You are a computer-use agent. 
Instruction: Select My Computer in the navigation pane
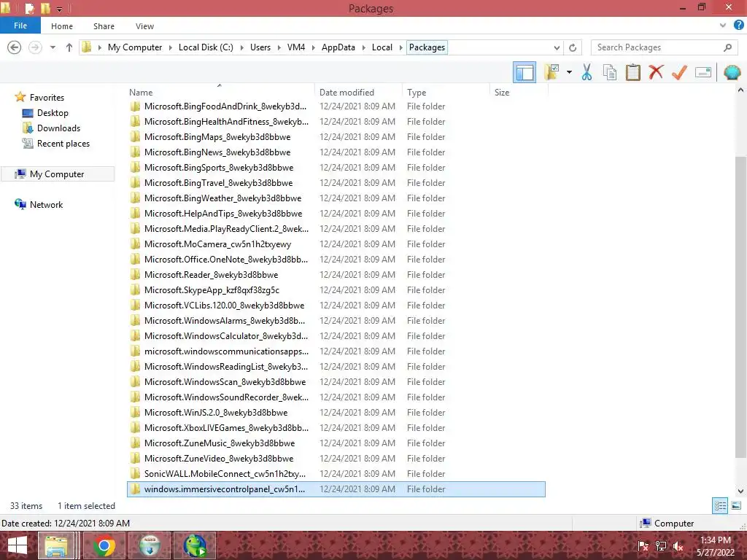click(57, 174)
